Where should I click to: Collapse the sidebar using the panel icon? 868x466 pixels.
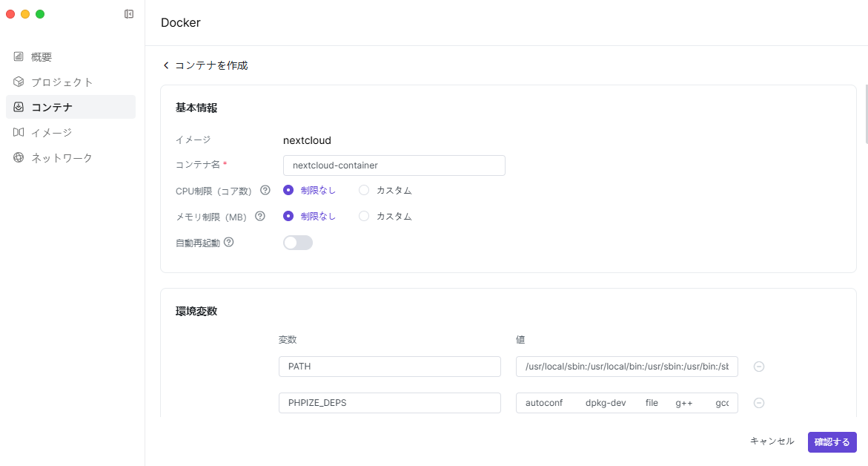click(129, 14)
